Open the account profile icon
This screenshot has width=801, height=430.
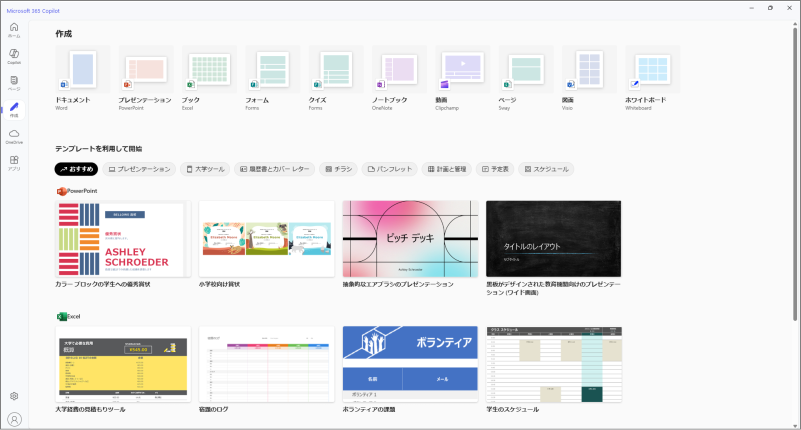pos(14,420)
